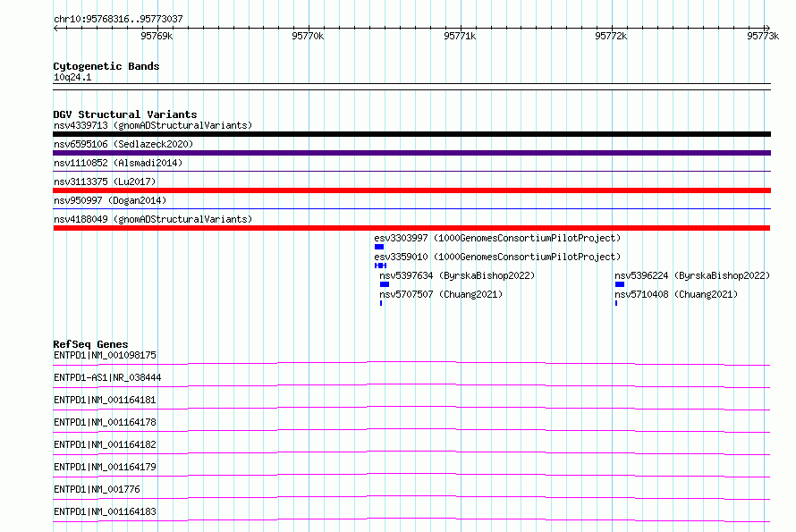Screen dimensions: 796x532
Task: Click the 95771k ruler tick label
Action: coord(460,36)
